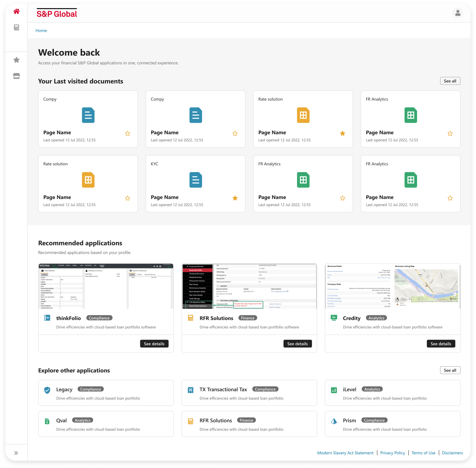Image resolution: width=476 pixels, height=468 pixels.
Task: Unfavorite the KYC document star
Action: click(x=235, y=198)
